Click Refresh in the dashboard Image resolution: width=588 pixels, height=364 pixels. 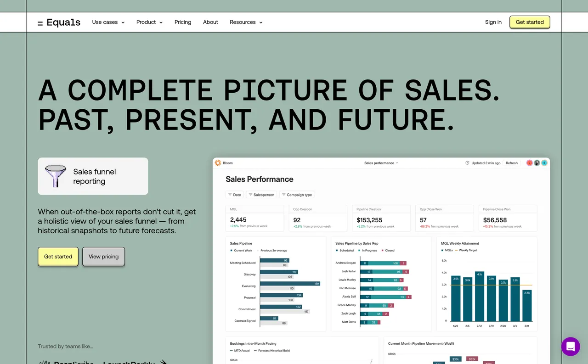click(511, 163)
